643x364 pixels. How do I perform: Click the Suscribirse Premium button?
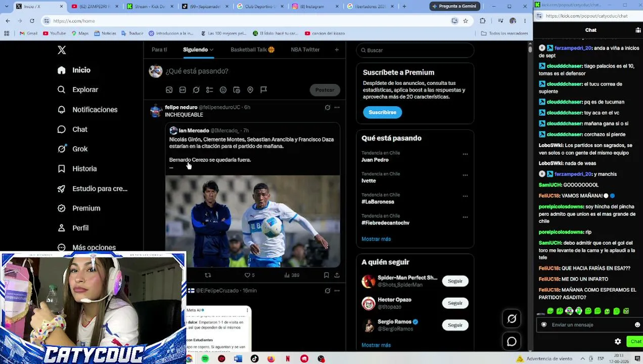[382, 112]
